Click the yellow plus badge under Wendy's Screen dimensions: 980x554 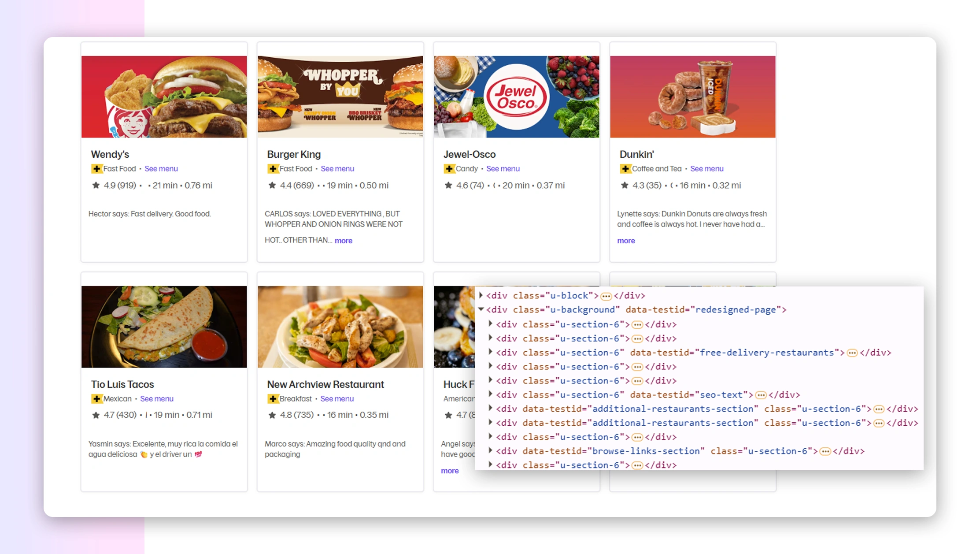[96, 169]
